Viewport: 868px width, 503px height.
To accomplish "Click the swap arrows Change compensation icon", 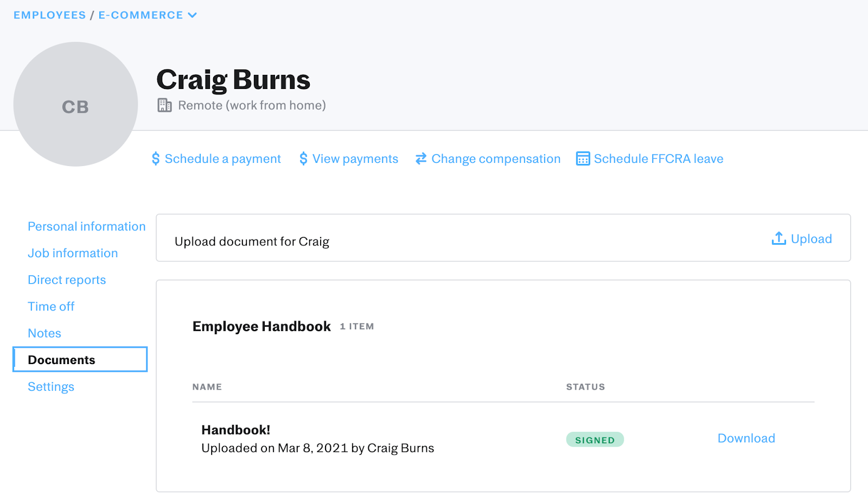I will pos(420,158).
